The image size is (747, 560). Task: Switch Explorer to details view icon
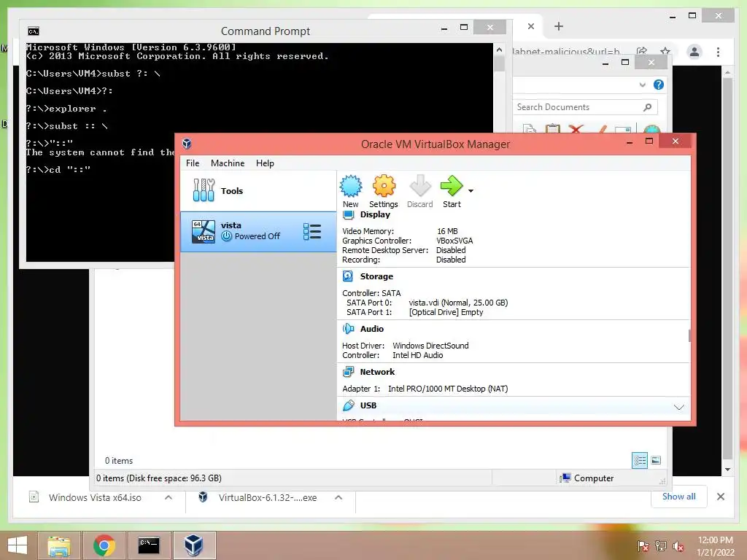[640, 460]
